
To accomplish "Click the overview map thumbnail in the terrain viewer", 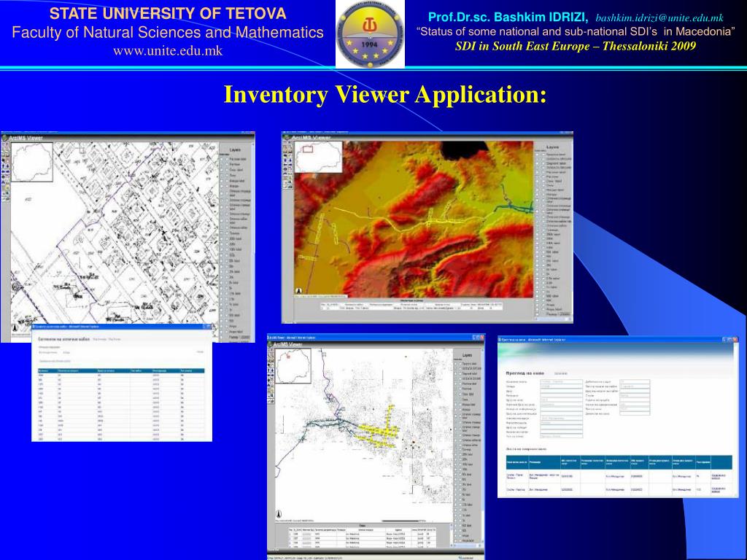I will coord(318,157).
